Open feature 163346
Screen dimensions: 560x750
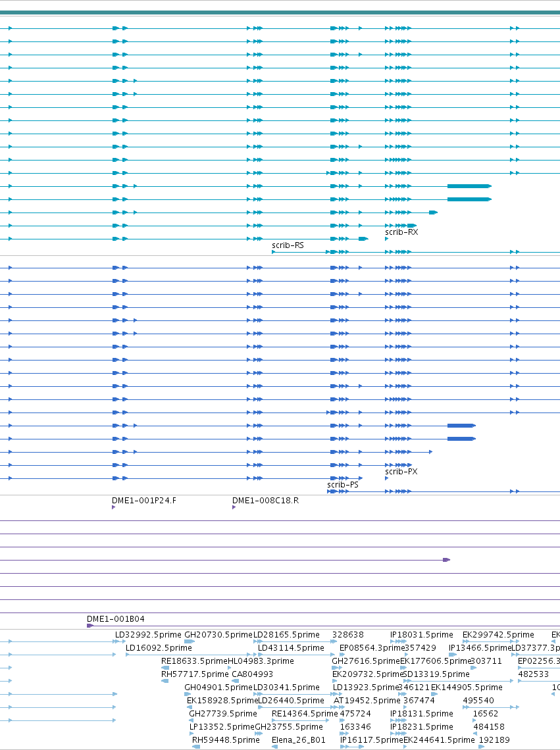tap(355, 726)
